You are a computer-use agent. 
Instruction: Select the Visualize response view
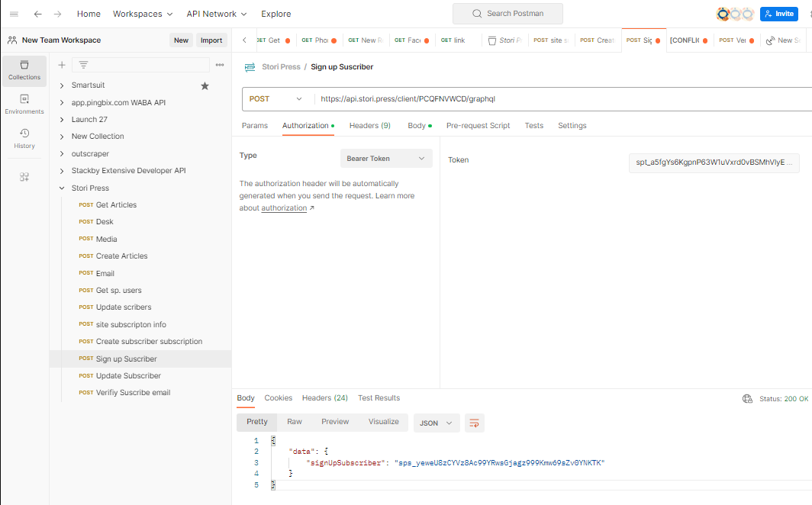click(x=384, y=422)
